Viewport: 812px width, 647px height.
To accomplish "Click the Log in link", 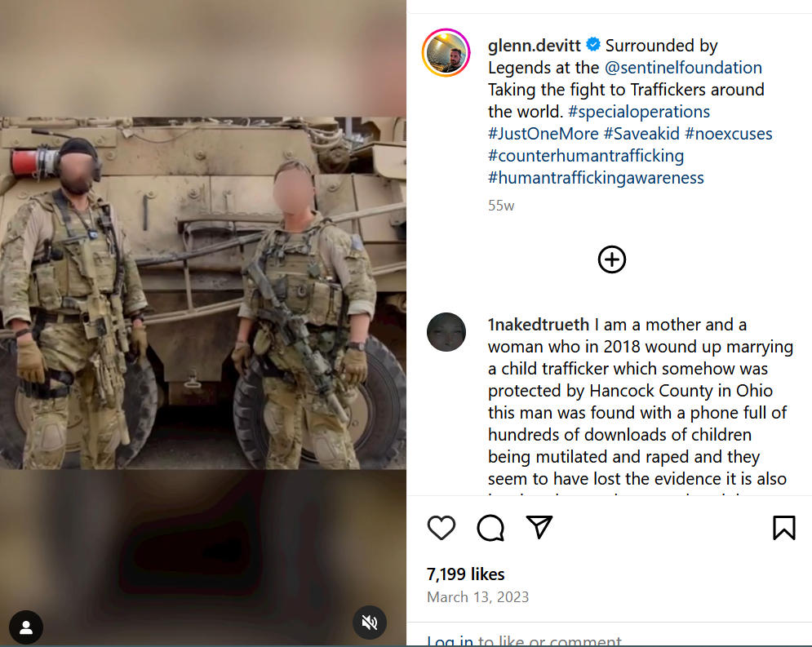I will coord(450,640).
